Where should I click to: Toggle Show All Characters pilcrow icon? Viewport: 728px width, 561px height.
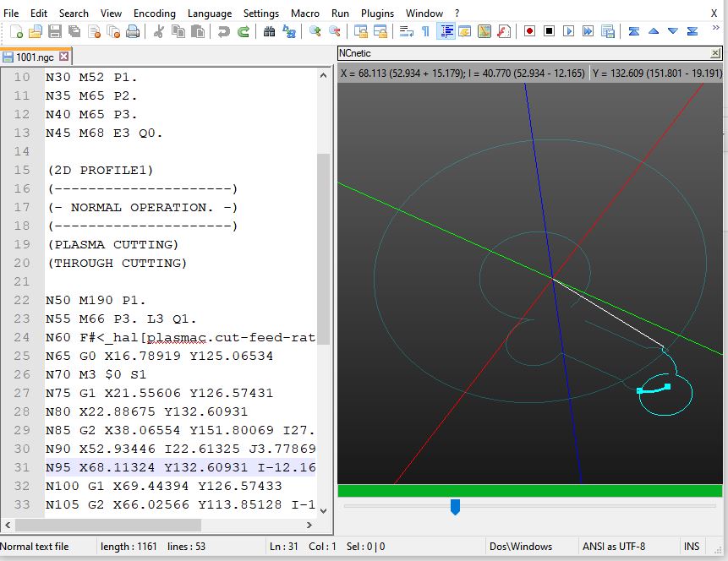(x=425, y=31)
